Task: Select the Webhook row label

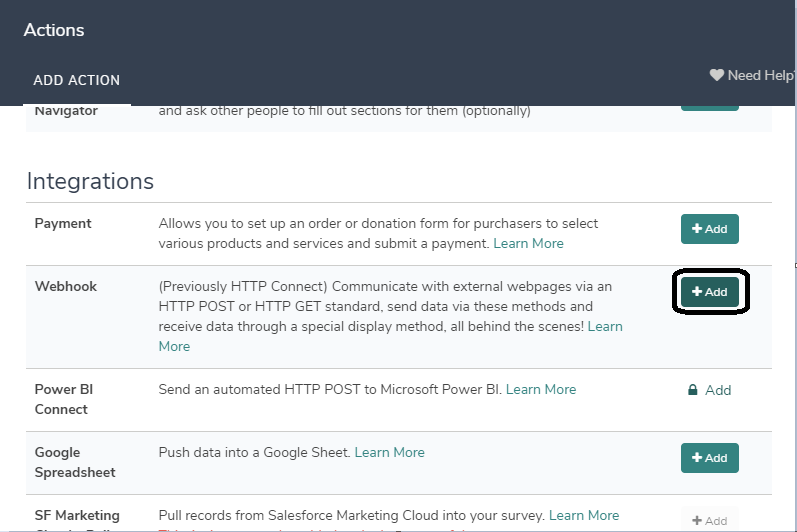Action: point(65,286)
